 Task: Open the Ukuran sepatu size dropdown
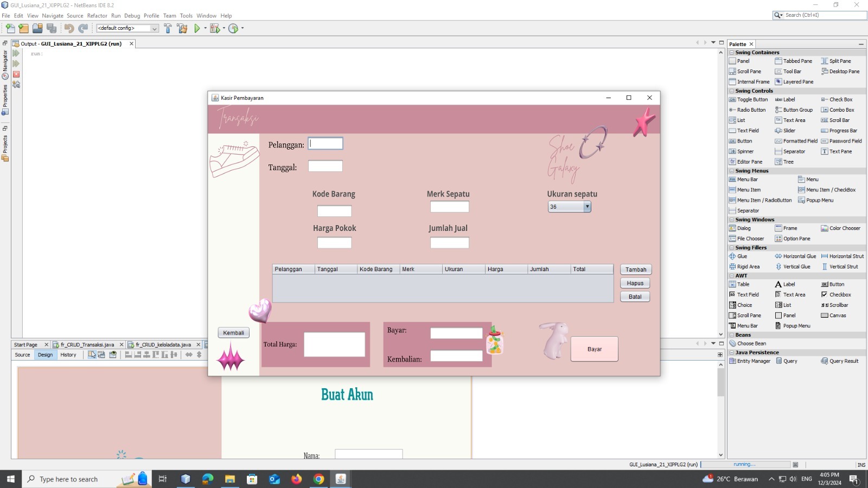587,207
